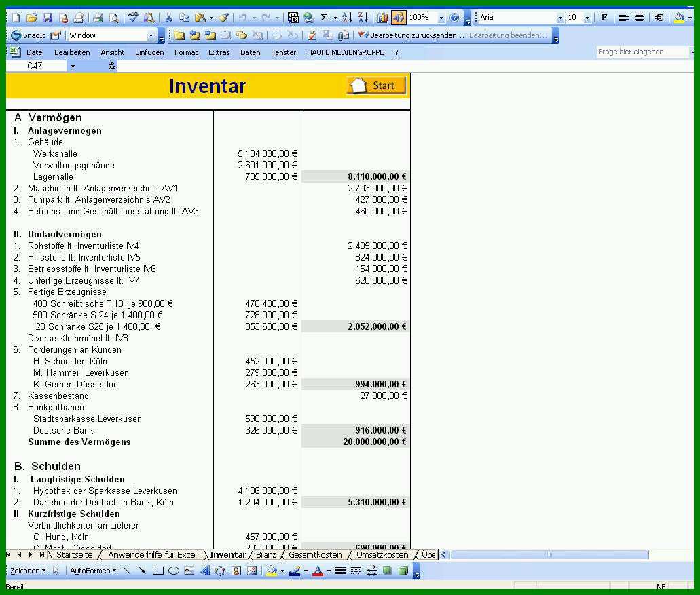Paste with the clipboard icon

coord(200,18)
